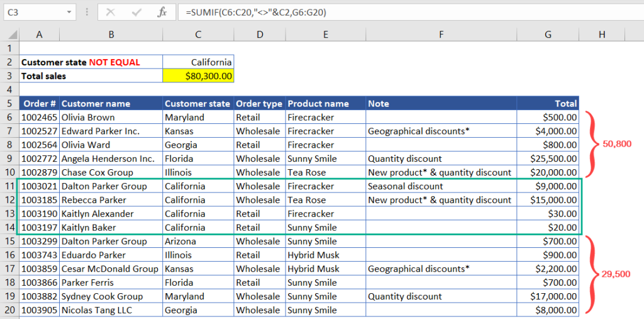This screenshot has height=319, width=644.
Task: Click the formula bar options dots handle
Action: (x=87, y=13)
